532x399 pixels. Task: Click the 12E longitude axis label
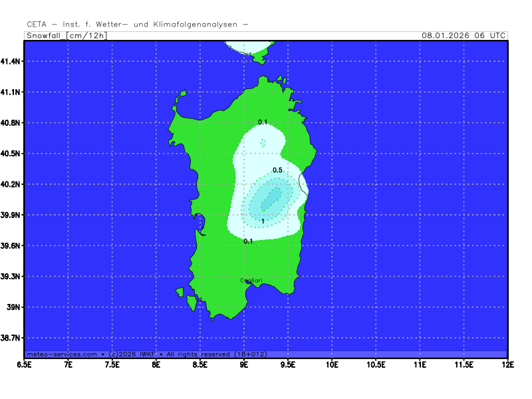tap(508, 364)
